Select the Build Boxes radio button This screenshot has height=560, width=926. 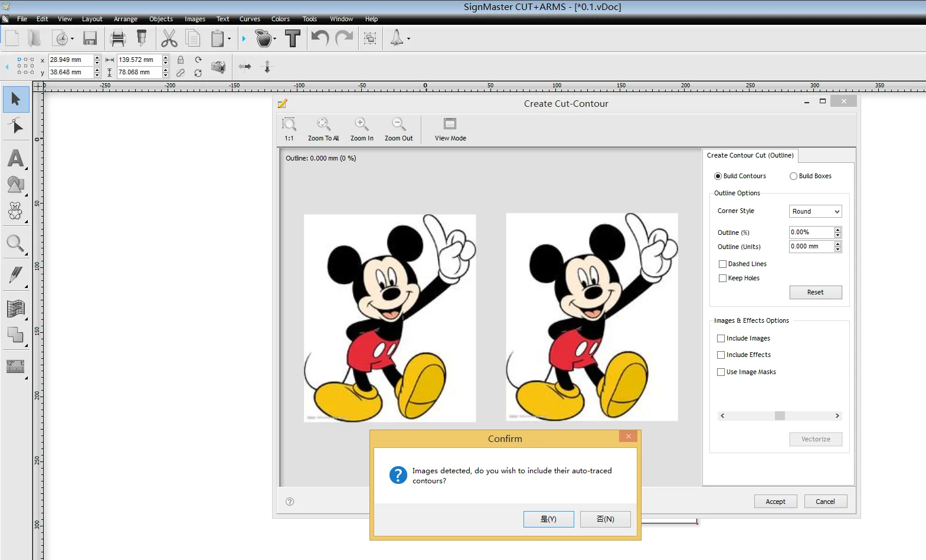point(793,176)
